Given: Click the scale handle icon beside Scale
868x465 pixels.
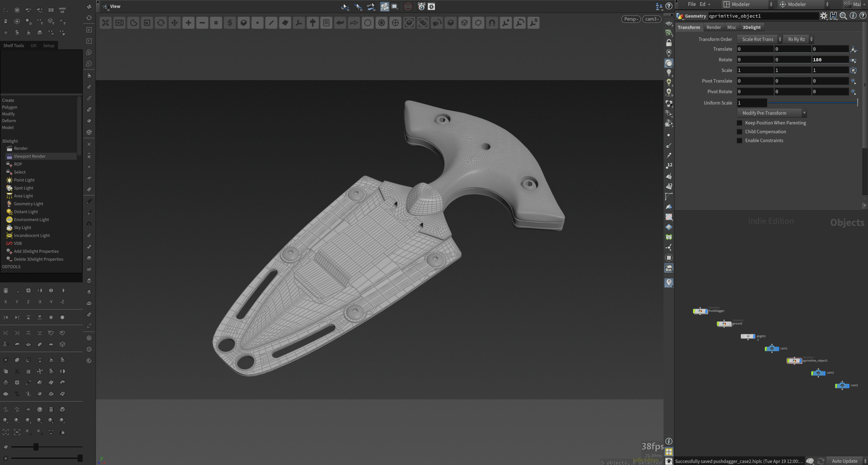Looking at the screenshot, I should 853,71.
